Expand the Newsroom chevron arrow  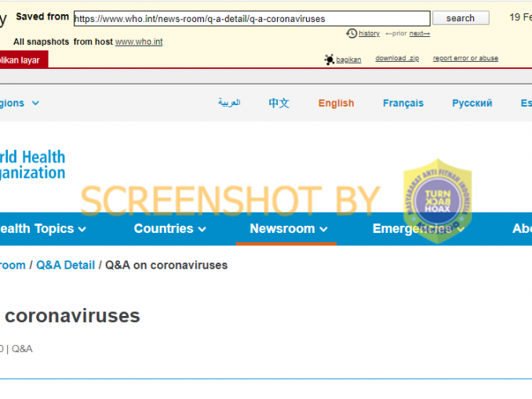[324, 230]
